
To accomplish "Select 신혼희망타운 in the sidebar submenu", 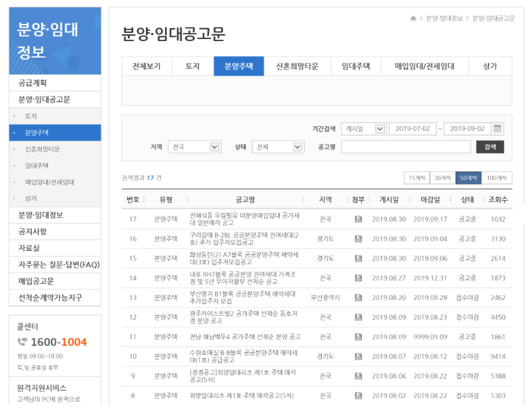I will click(x=55, y=149).
